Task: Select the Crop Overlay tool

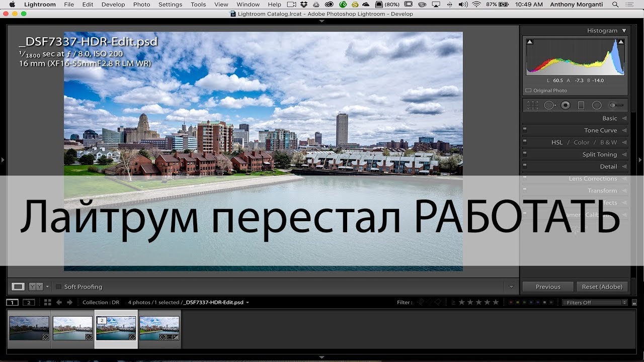Action: 533,106
